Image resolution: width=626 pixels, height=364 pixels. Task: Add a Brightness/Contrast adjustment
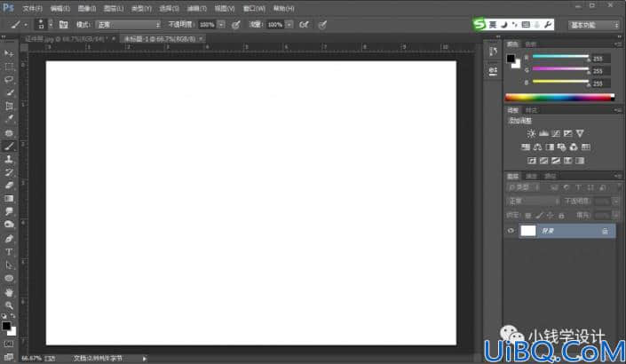(531, 133)
